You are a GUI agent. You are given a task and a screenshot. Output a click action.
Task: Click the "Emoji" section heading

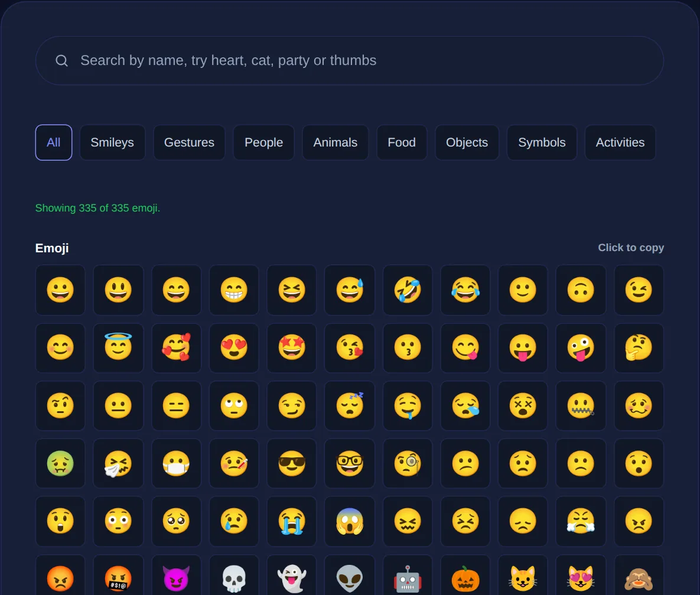click(52, 248)
